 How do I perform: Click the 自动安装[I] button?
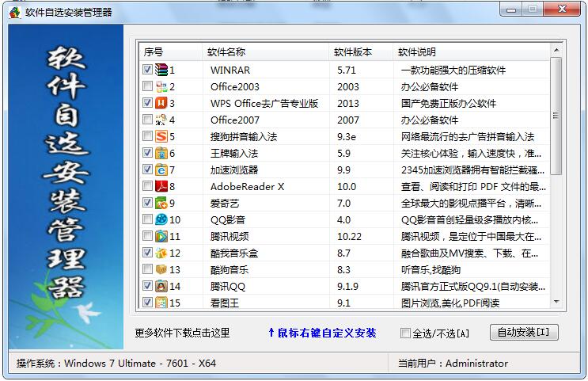(x=523, y=333)
